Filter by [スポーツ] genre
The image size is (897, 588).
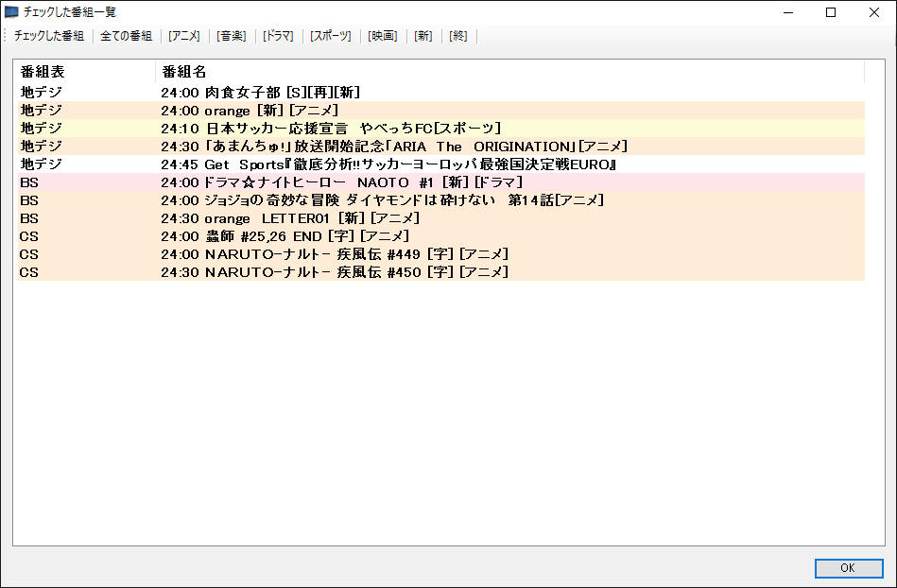click(331, 36)
